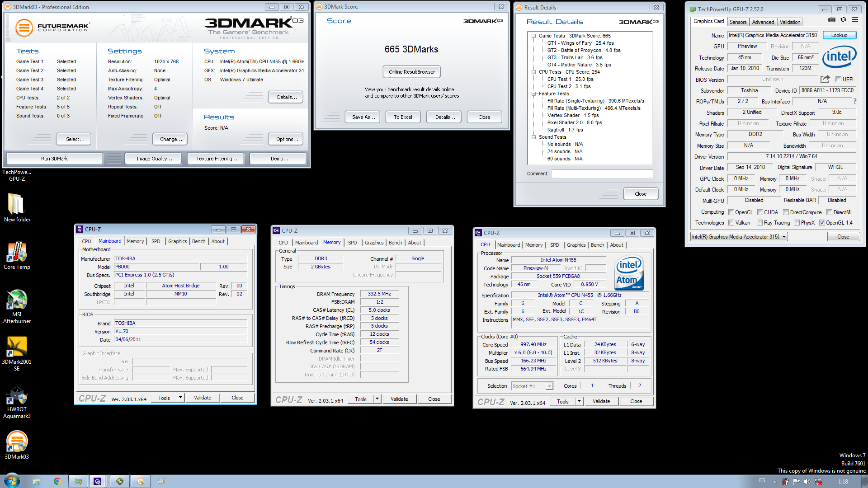Show hidden tray icons arrow

(774, 482)
